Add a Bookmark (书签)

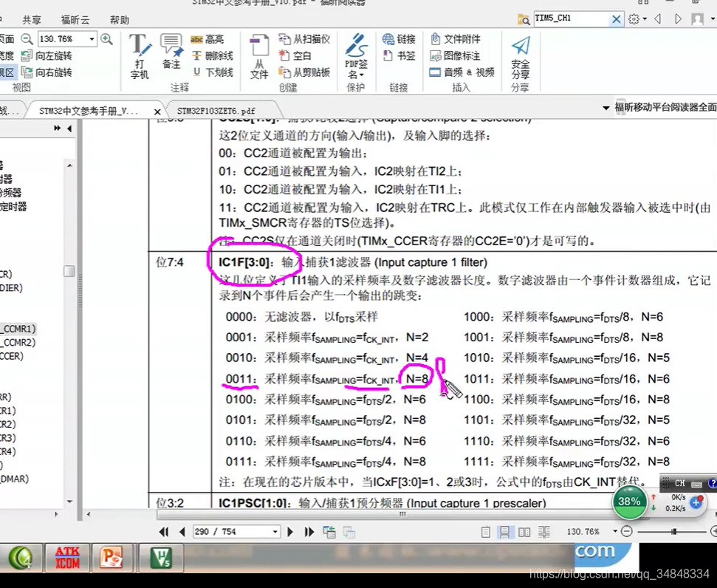(x=399, y=56)
